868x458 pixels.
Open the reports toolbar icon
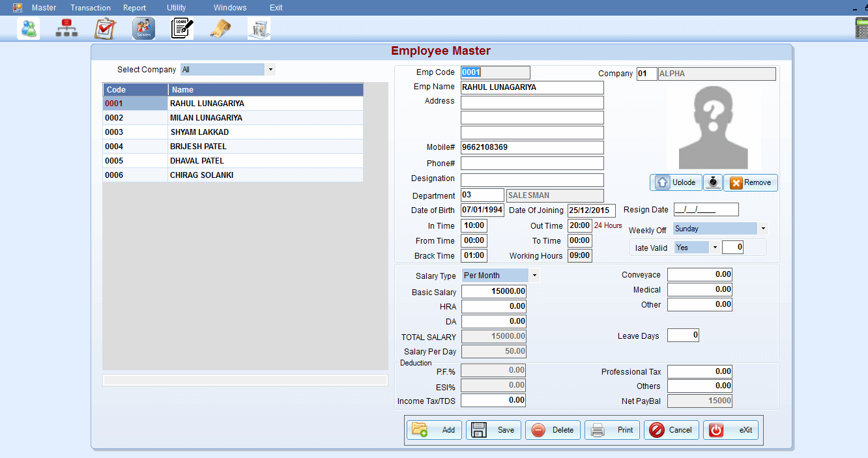click(x=259, y=28)
